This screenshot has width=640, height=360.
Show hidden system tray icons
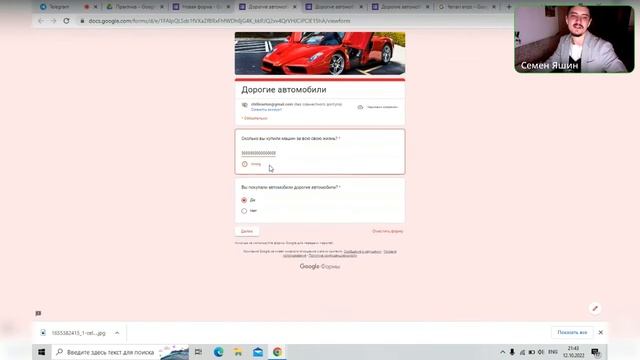502,352
